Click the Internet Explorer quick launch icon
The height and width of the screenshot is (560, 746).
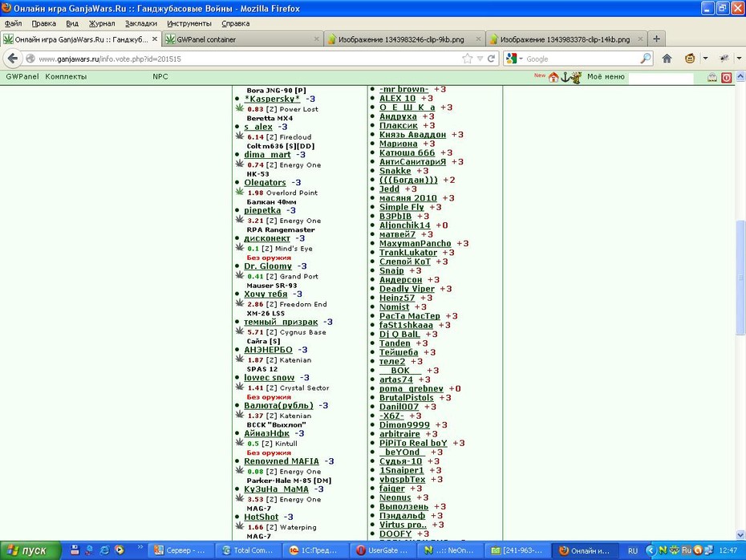104,550
